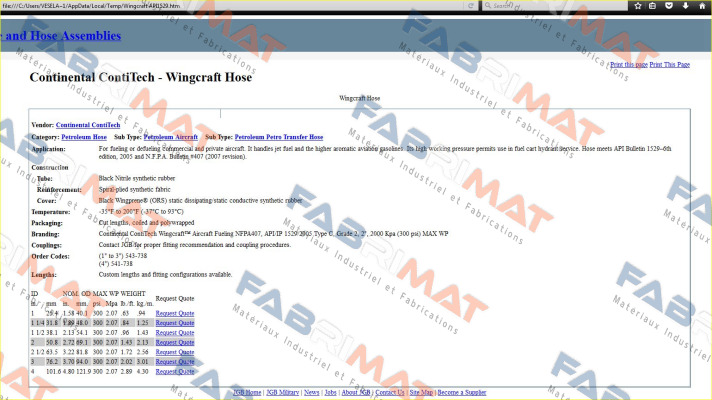Open the Become a Supplier footer link
Viewport: 712px width, 400px height.
click(462, 392)
